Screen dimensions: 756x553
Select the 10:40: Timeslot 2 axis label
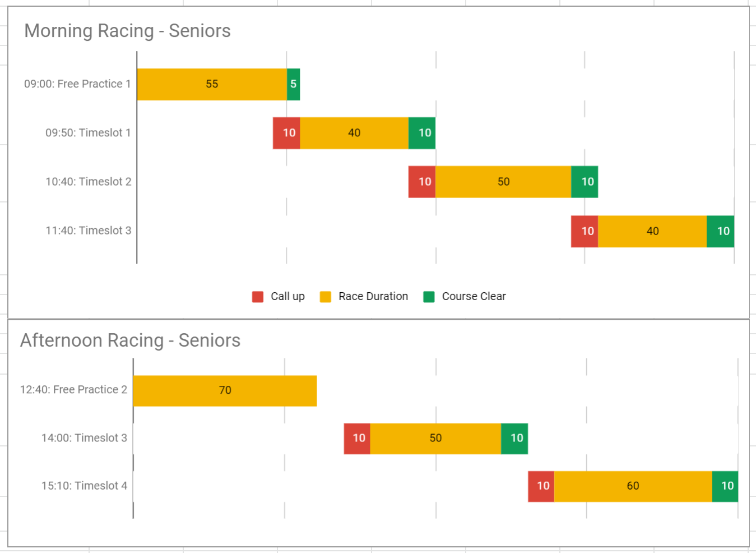(x=89, y=182)
